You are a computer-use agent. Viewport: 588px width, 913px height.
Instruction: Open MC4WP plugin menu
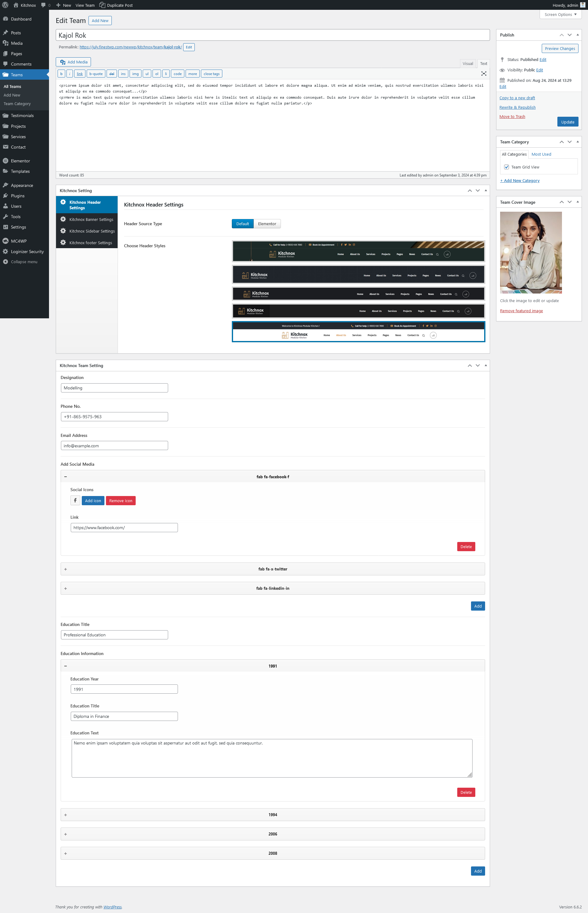[18, 241]
